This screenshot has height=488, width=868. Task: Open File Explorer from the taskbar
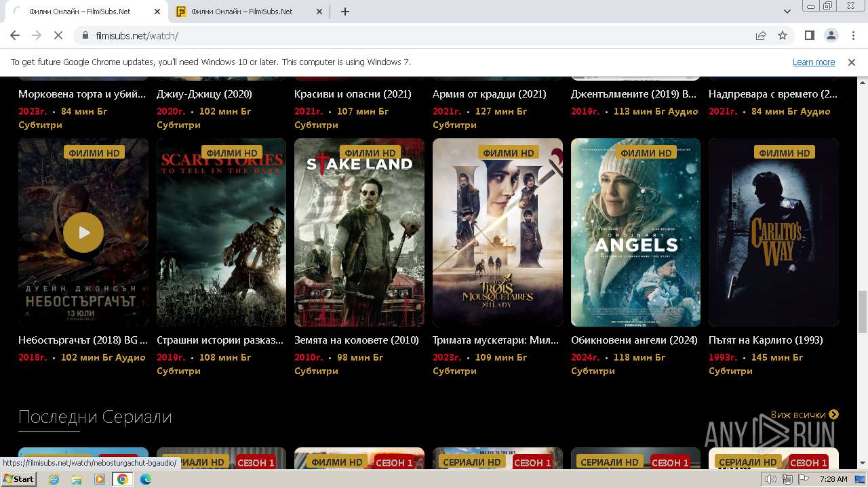[x=77, y=479]
